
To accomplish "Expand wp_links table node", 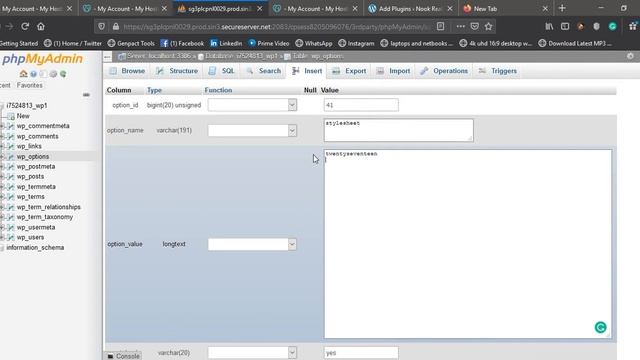I will [2, 146].
